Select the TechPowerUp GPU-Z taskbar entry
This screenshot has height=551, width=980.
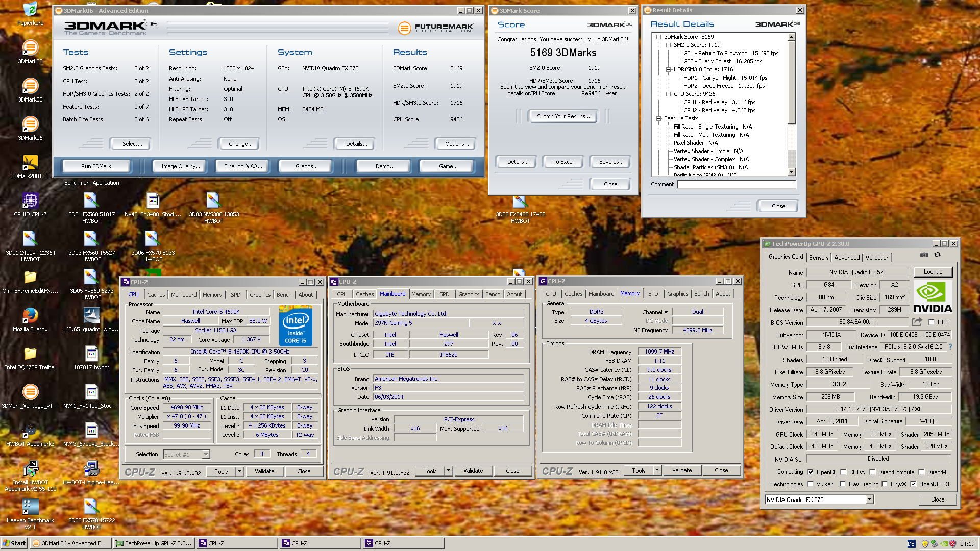154,543
